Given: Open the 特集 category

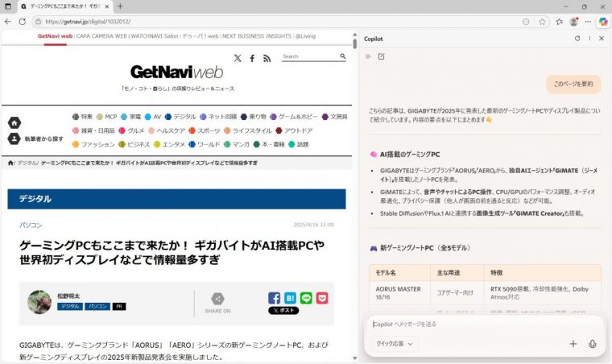Looking at the screenshot, I should pyautogui.click(x=82, y=117).
